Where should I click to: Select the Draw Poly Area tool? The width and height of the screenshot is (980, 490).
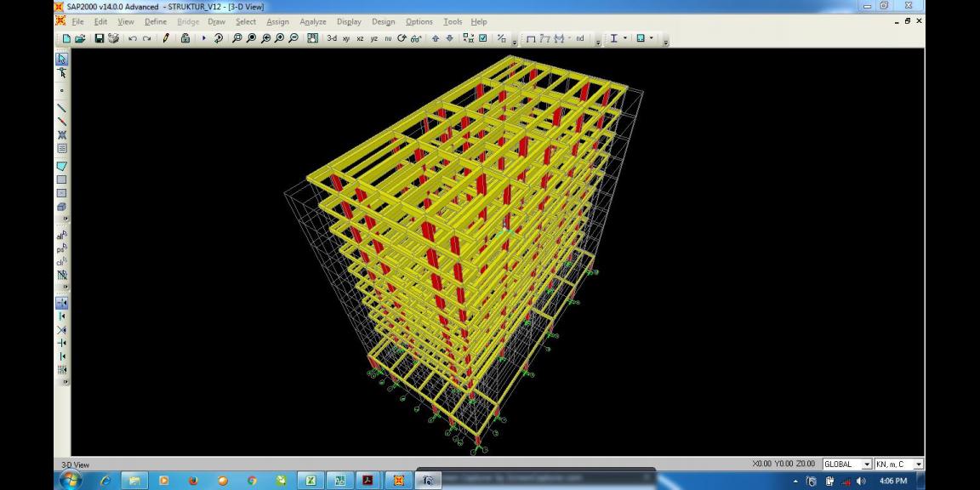click(61, 166)
